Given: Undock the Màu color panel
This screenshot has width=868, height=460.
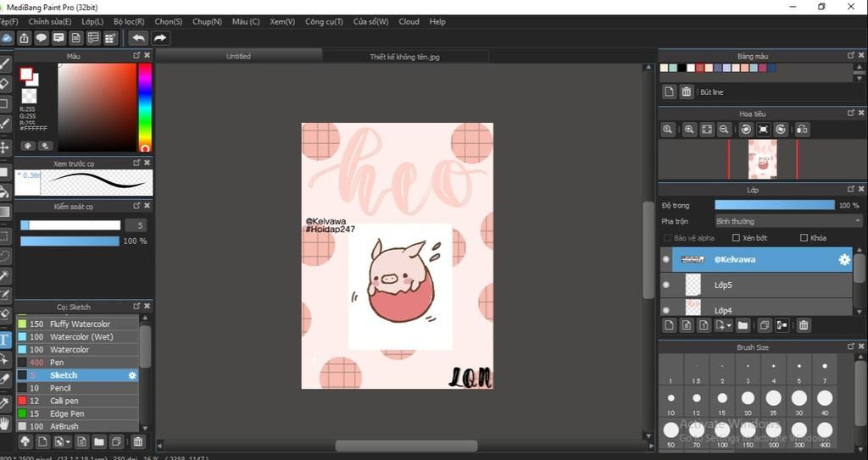Looking at the screenshot, I should click(x=136, y=55).
